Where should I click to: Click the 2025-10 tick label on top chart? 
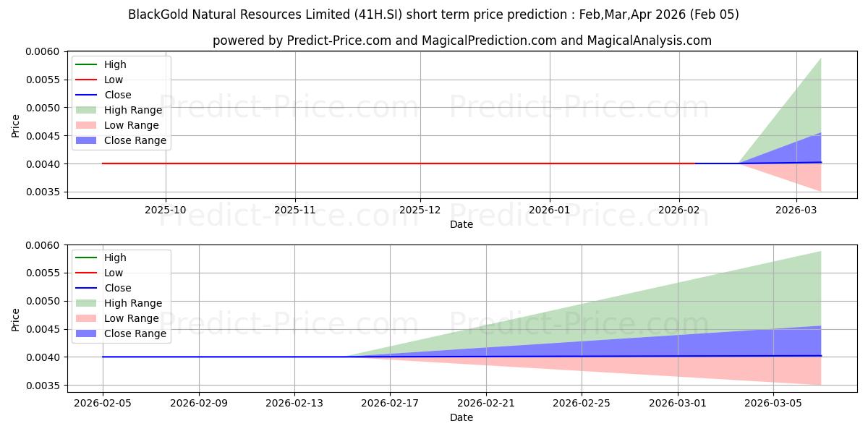click(x=166, y=209)
